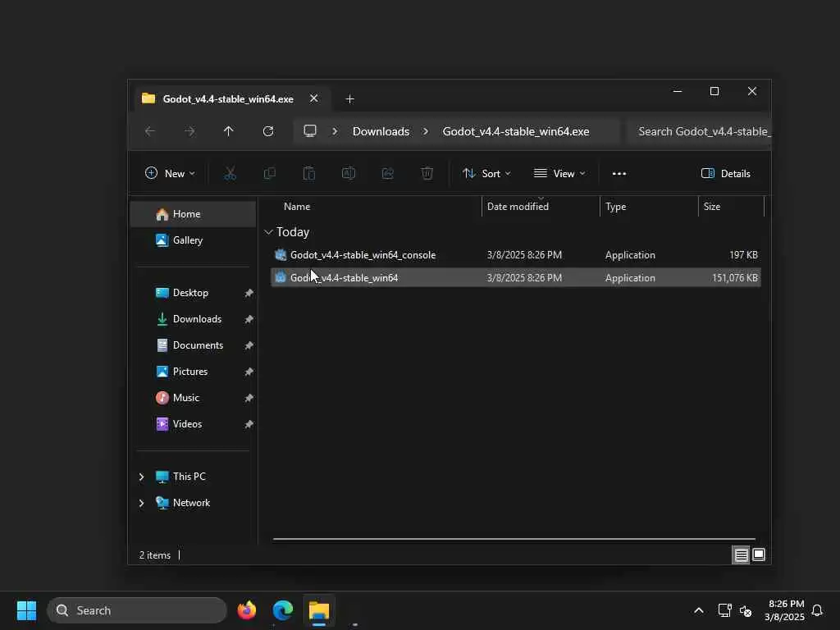Click the Share icon in toolbar
Image resolution: width=840 pixels, height=630 pixels.
pyautogui.click(x=388, y=173)
